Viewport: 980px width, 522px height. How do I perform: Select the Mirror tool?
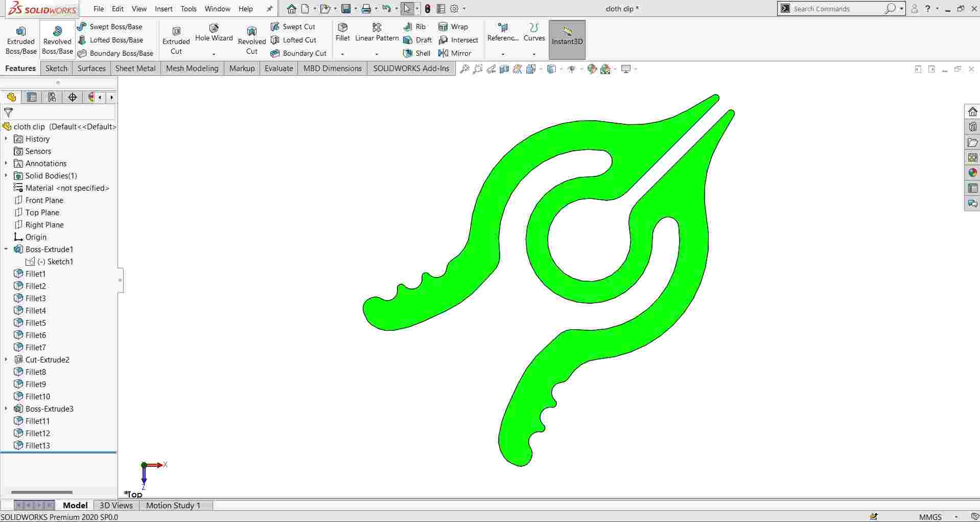(455, 53)
